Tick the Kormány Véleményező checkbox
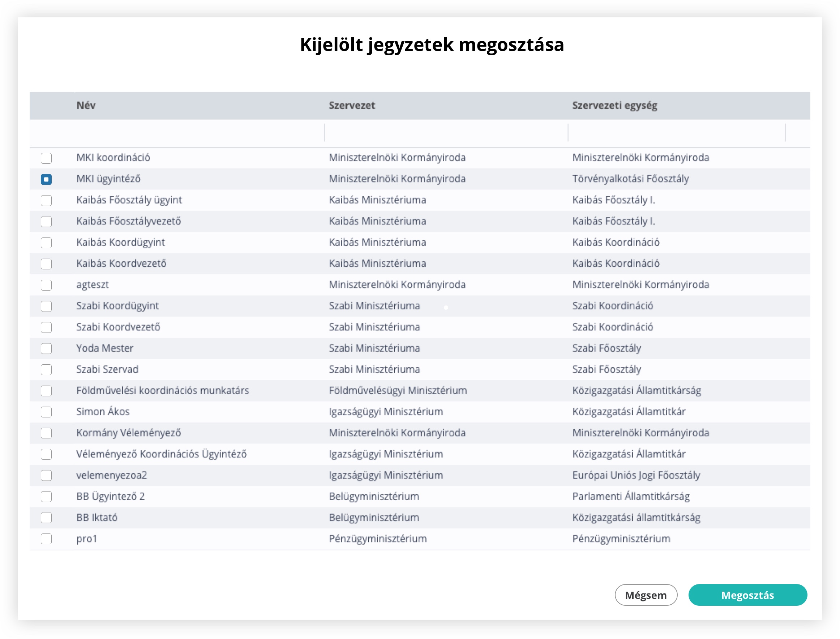This screenshot has height=639, width=840. coord(46,433)
